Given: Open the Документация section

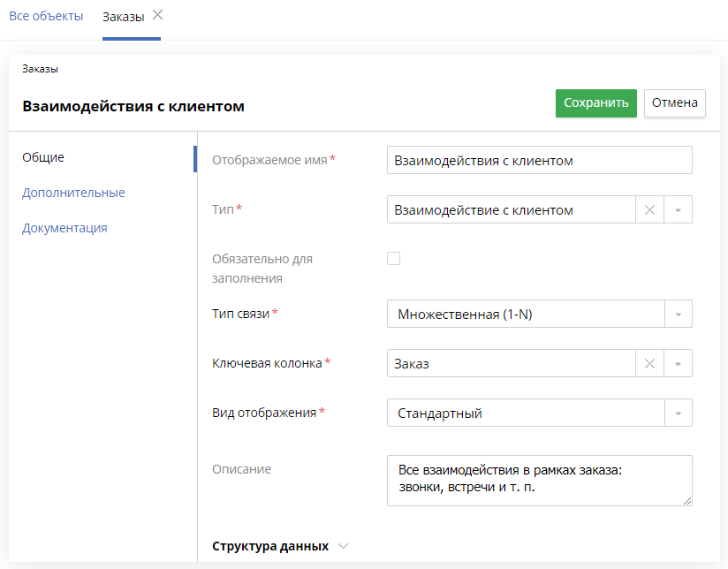Looking at the screenshot, I should pos(65,227).
